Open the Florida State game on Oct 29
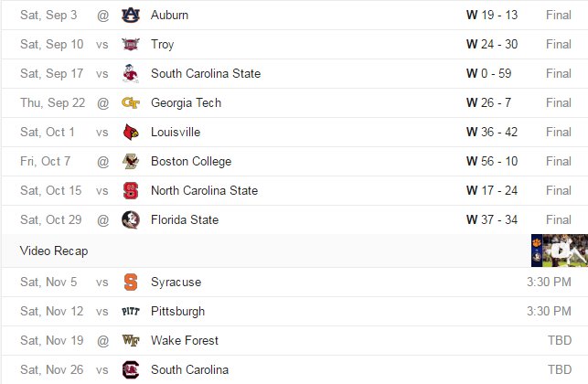The image size is (588, 384). (x=294, y=219)
